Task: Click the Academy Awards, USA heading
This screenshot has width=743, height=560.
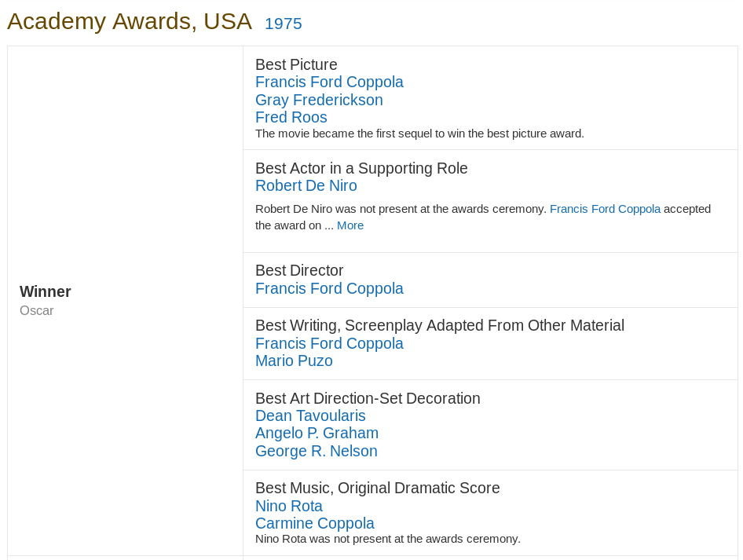Action: tap(130, 22)
